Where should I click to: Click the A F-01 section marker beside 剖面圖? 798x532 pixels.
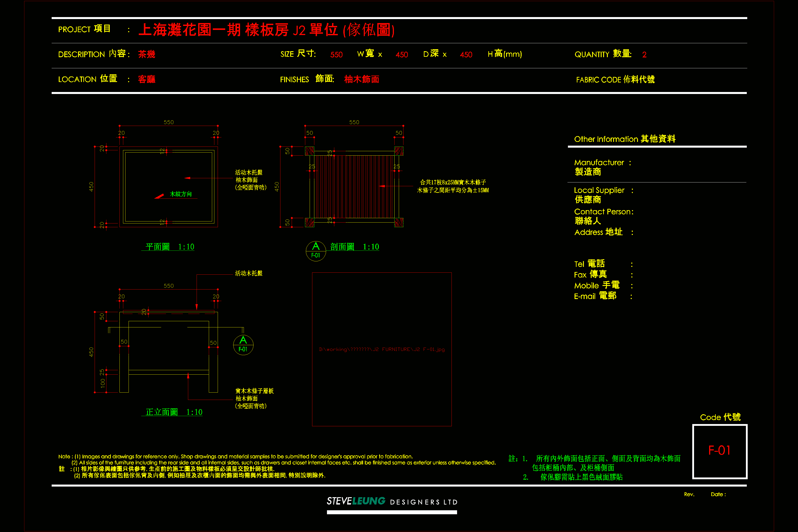coord(315,251)
